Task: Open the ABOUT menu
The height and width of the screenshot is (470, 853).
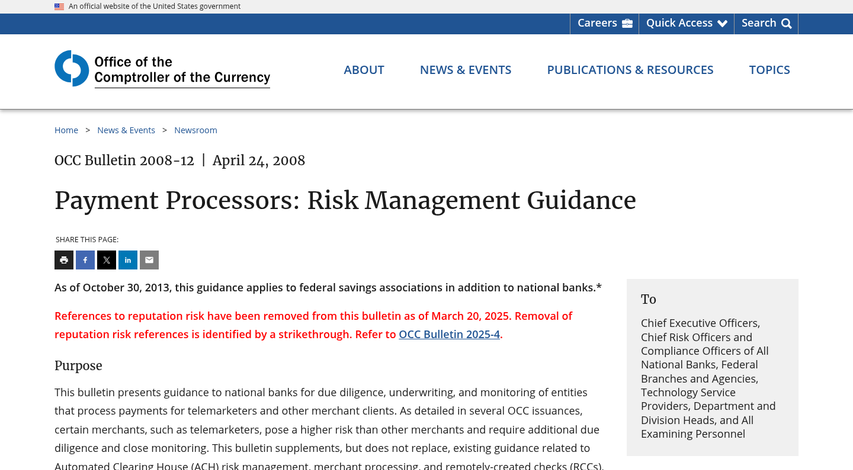Action: click(x=364, y=70)
